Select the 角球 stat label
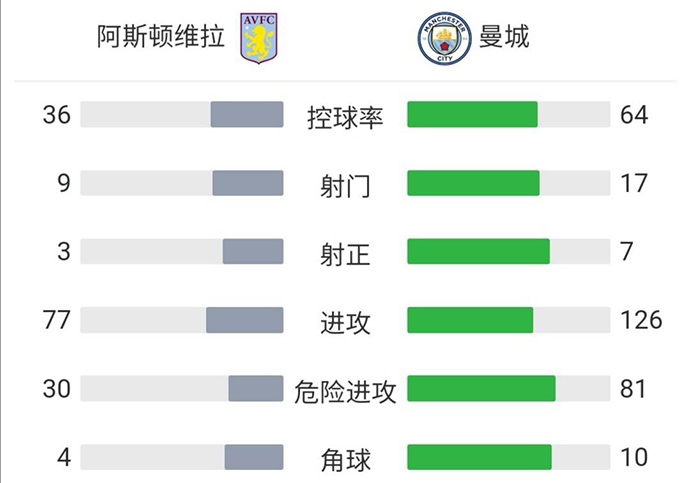The image size is (690, 483). pos(345,459)
